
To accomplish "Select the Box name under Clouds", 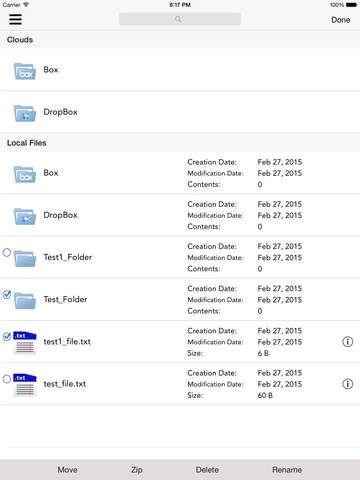I will point(51,70).
